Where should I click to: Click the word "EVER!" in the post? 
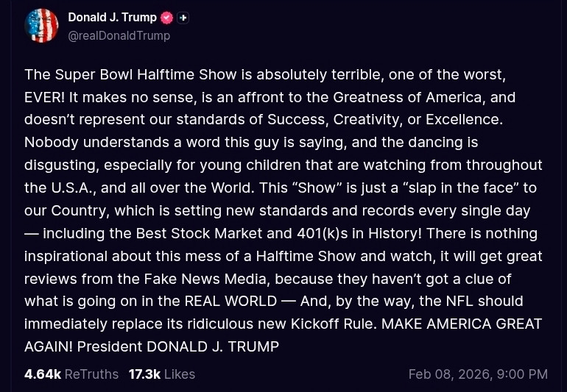coord(44,97)
